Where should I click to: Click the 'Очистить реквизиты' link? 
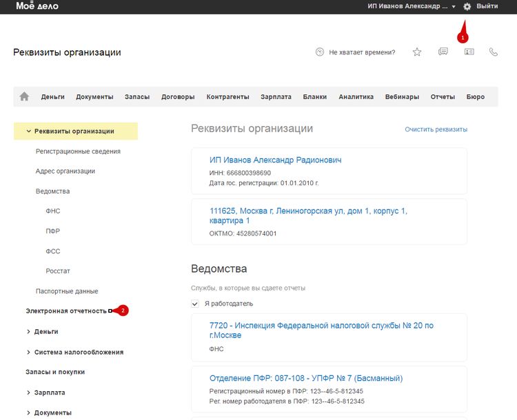pos(436,129)
